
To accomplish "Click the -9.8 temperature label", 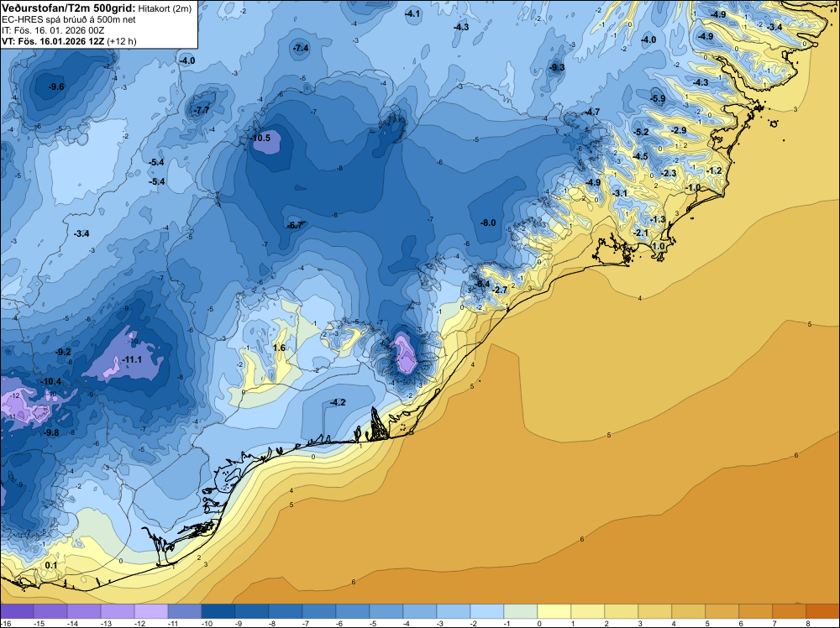I will 51,432.
